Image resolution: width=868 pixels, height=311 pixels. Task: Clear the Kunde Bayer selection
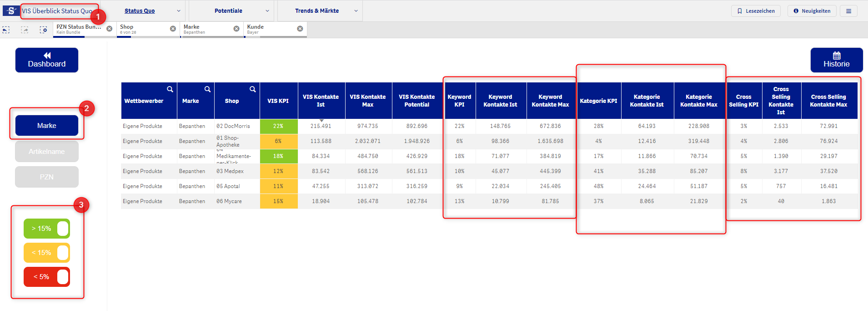tap(300, 29)
